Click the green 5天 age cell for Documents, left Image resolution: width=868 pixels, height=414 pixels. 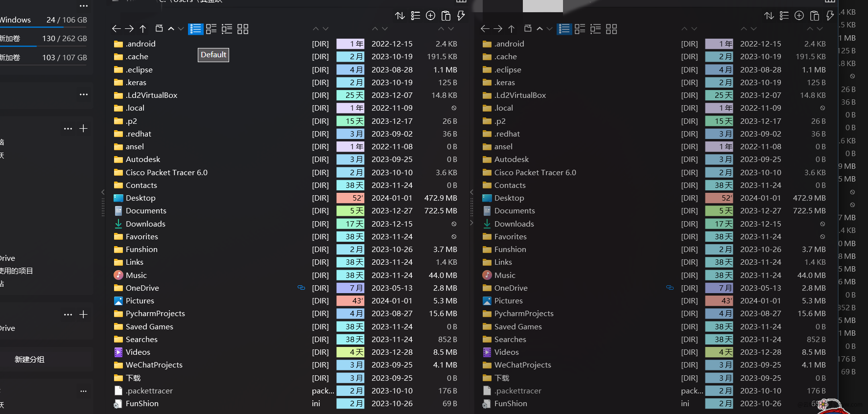(x=351, y=210)
